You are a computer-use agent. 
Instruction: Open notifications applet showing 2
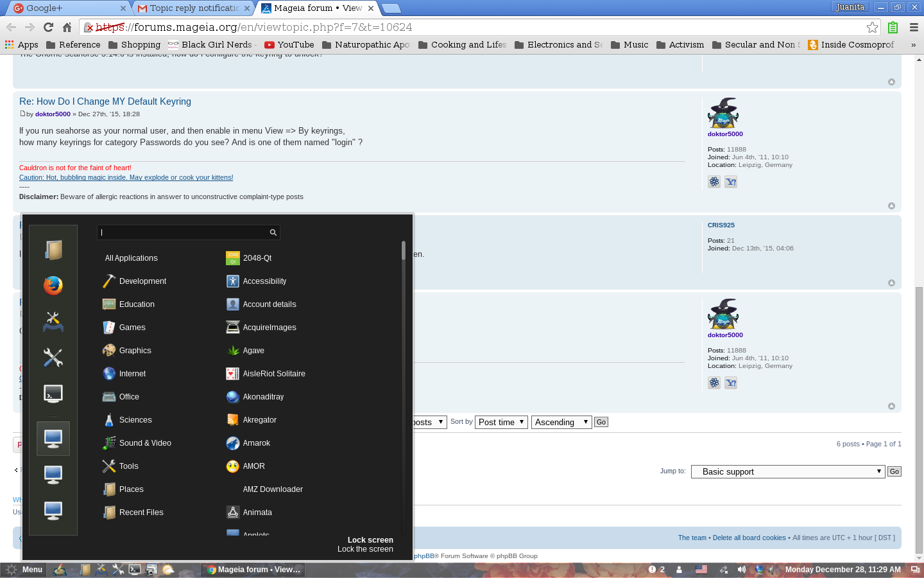[x=657, y=570]
